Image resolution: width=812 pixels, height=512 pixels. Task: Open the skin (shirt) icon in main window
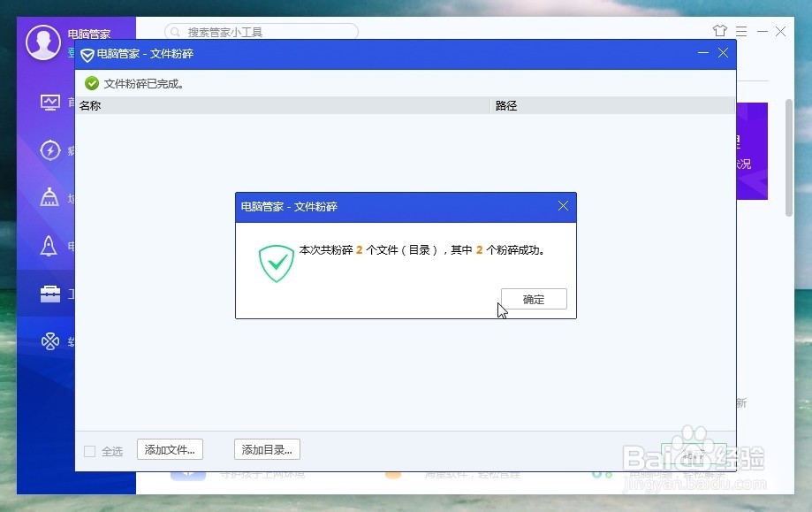720,31
